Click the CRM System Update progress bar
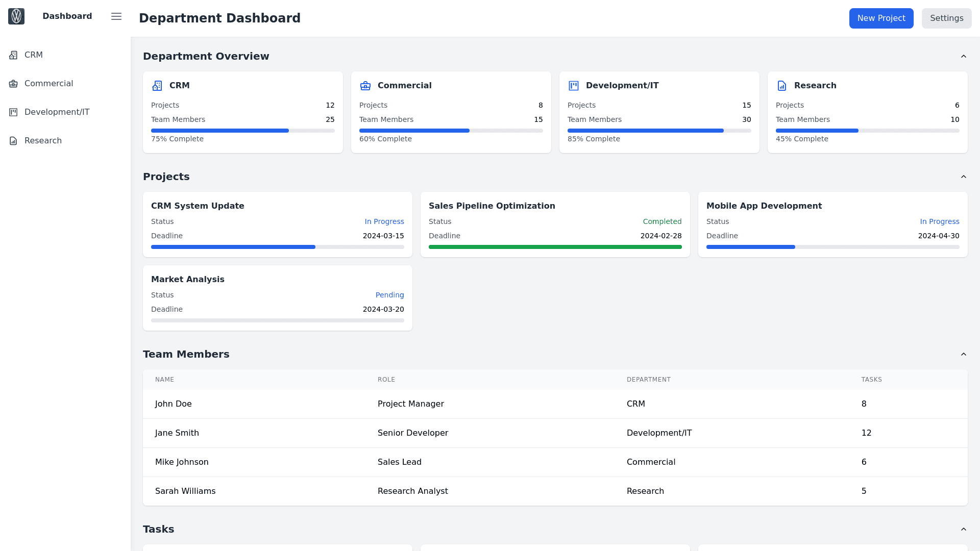The image size is (980, 551). tap(277, 247)
